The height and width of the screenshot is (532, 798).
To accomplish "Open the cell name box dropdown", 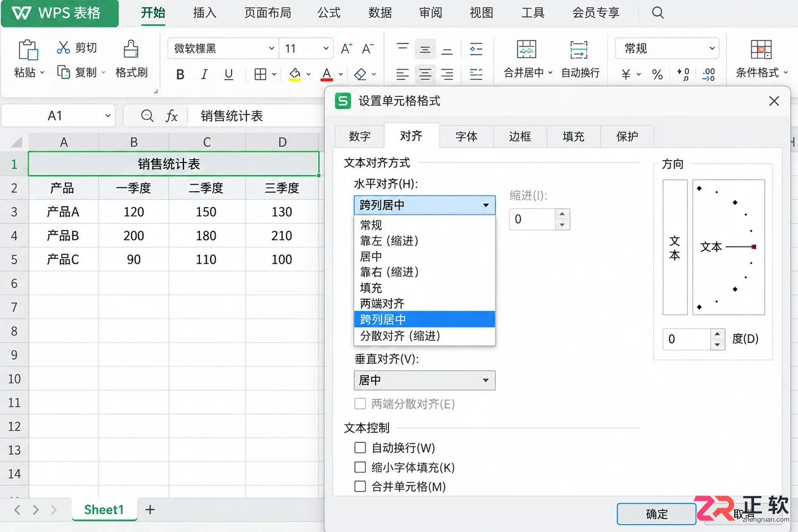I will tap(108, 116).
